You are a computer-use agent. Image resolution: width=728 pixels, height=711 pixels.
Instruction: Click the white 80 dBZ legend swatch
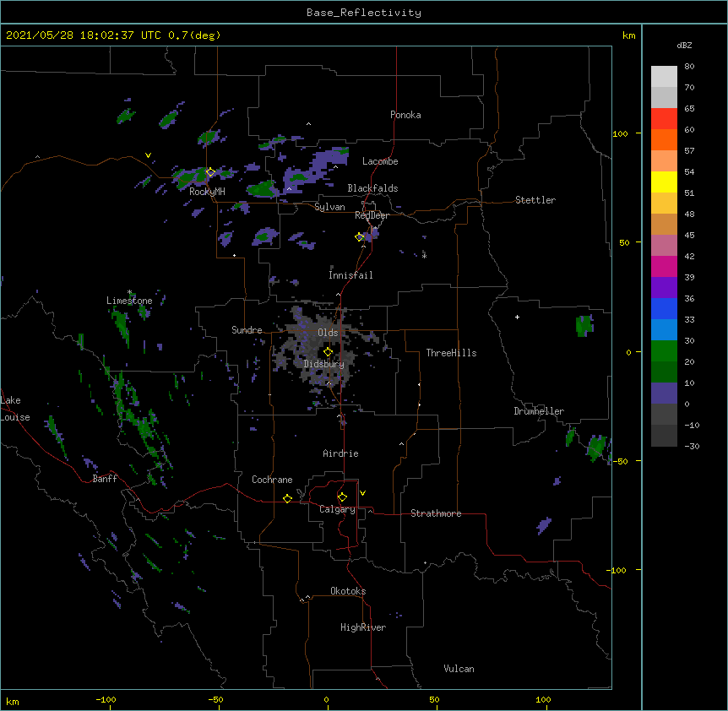[664, 76]
